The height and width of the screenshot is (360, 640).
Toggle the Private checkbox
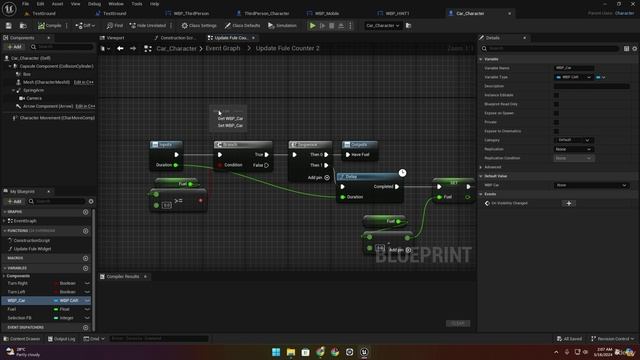tap(556, 122)
